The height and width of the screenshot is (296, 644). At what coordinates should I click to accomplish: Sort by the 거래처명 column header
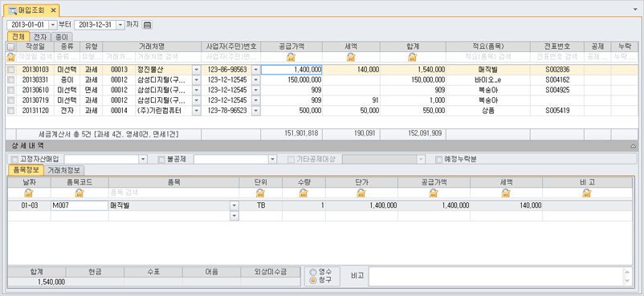point(152,47)
